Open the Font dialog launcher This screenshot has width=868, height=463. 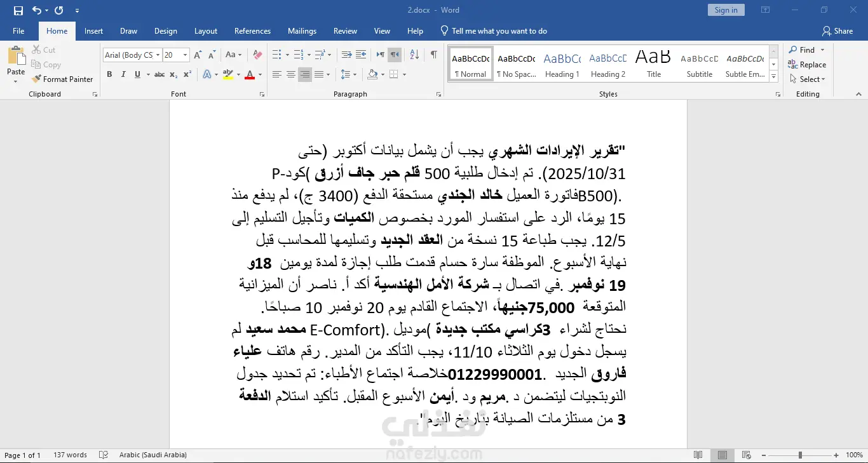click(x=262, y=94)
